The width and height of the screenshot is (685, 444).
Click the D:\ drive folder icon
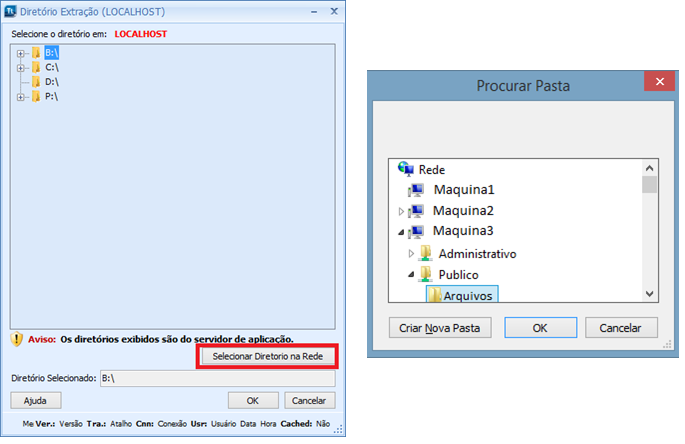(36, 82)
